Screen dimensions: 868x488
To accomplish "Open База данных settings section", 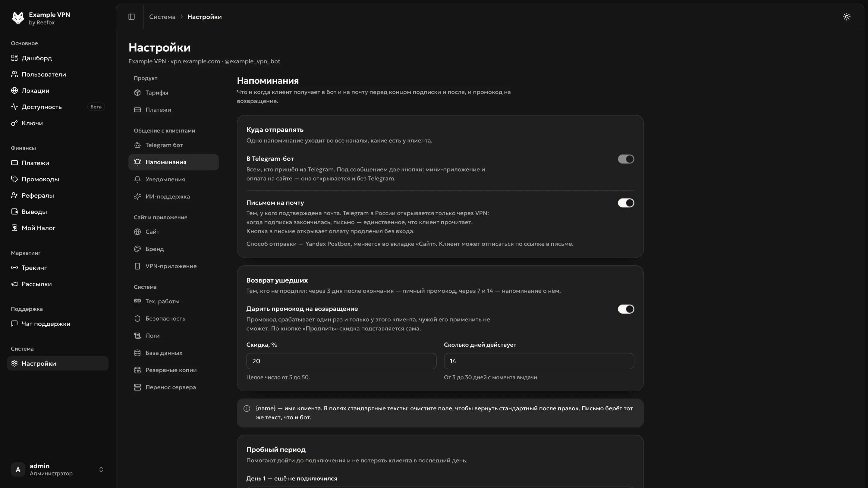I will pos(174,353).
